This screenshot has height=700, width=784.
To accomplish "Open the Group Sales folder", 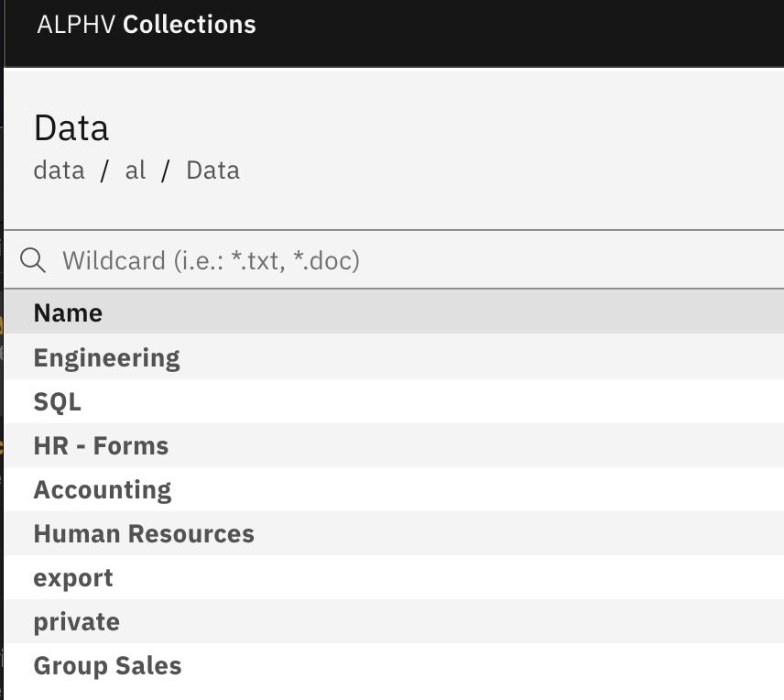I will click(107, 666).
